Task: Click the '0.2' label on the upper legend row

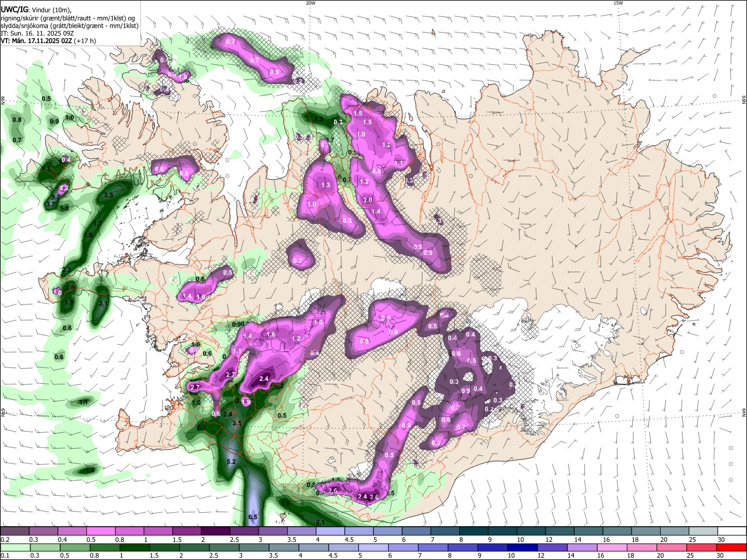Action: [x=5, y=540]
